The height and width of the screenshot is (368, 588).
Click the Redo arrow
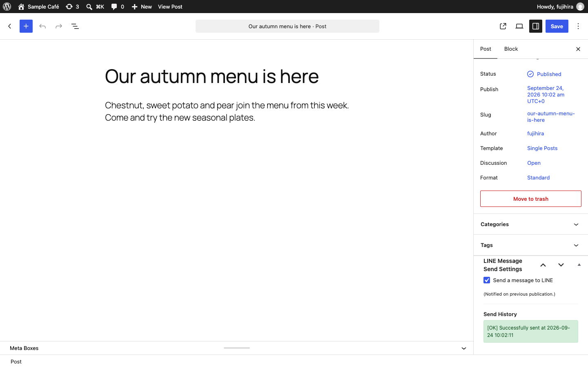(x=59, y=26)
